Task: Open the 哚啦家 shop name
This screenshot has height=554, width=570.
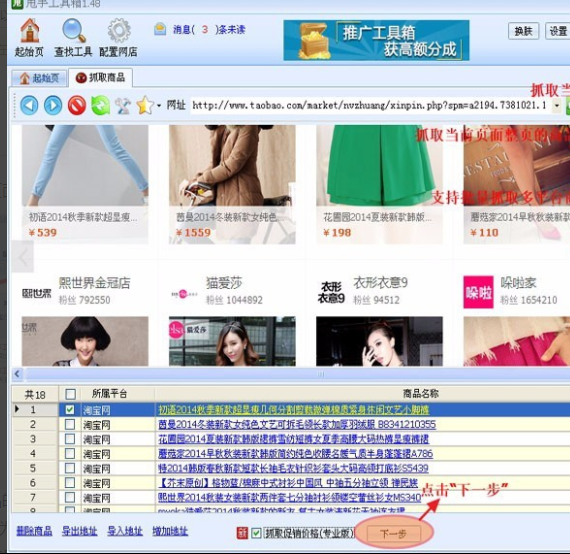Action: click(518, 283)
